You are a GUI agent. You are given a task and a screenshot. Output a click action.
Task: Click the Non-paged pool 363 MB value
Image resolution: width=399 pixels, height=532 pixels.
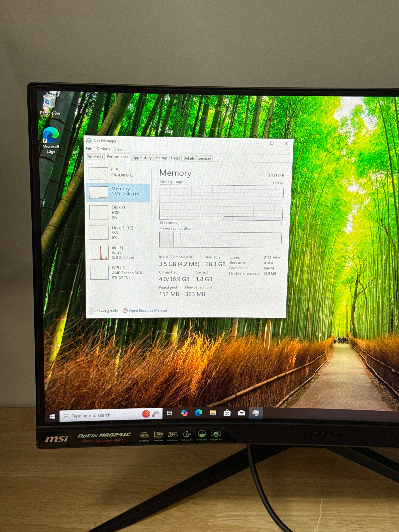click(x=195, y=294)
